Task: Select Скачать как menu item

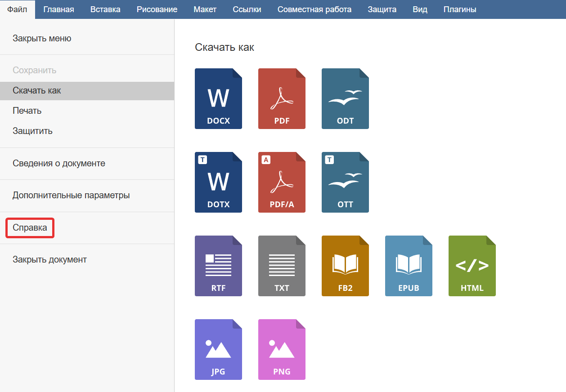Action: 87,90
